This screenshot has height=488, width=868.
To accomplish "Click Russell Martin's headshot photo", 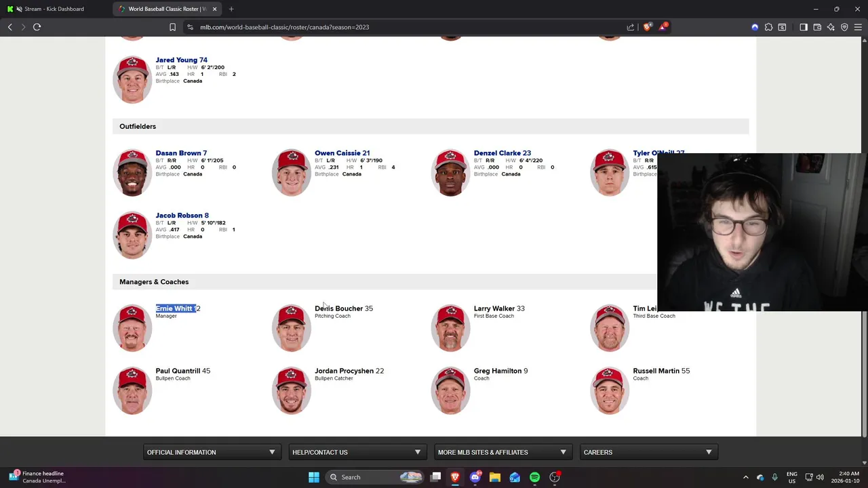I will 610,390.
